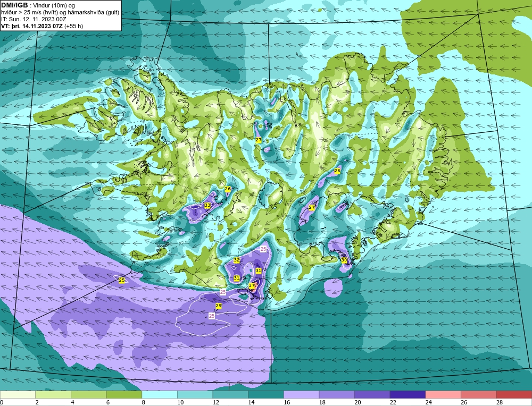The height and width of the screenshot is (406, 532).
Task: Click legend scale number '22'
Action: pyautogui.click(x=393, y=402)
